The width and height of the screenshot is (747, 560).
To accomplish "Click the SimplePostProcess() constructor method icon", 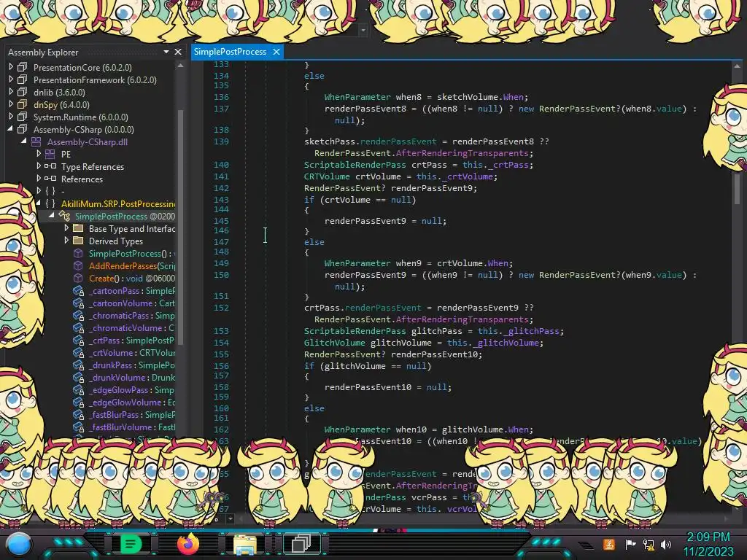I will [78, 253].
